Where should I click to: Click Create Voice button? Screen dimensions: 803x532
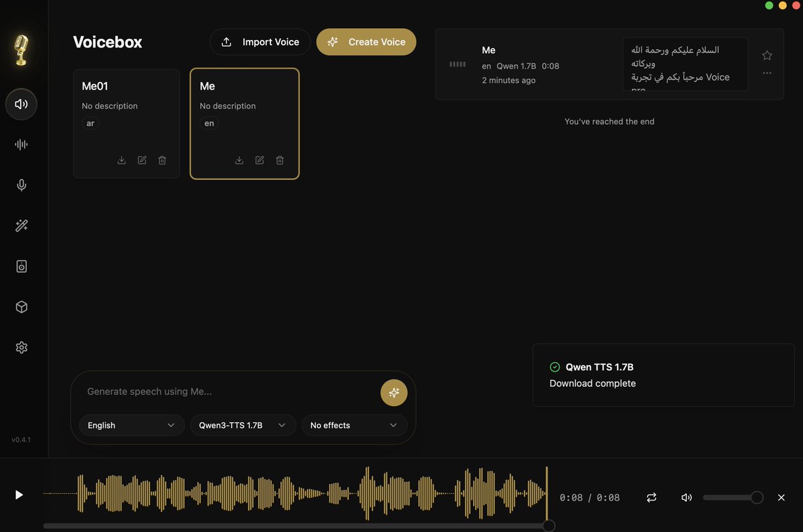pyautogui.click(x=366, y=41)
